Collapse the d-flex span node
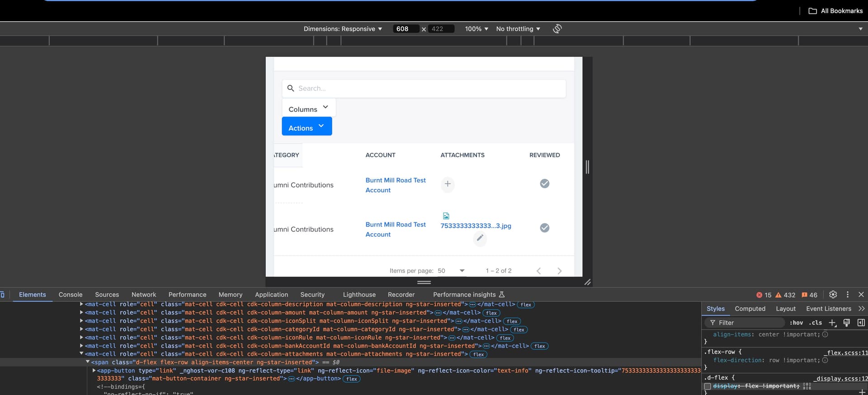This screenshot has height=395, width=868. point(88,362)
